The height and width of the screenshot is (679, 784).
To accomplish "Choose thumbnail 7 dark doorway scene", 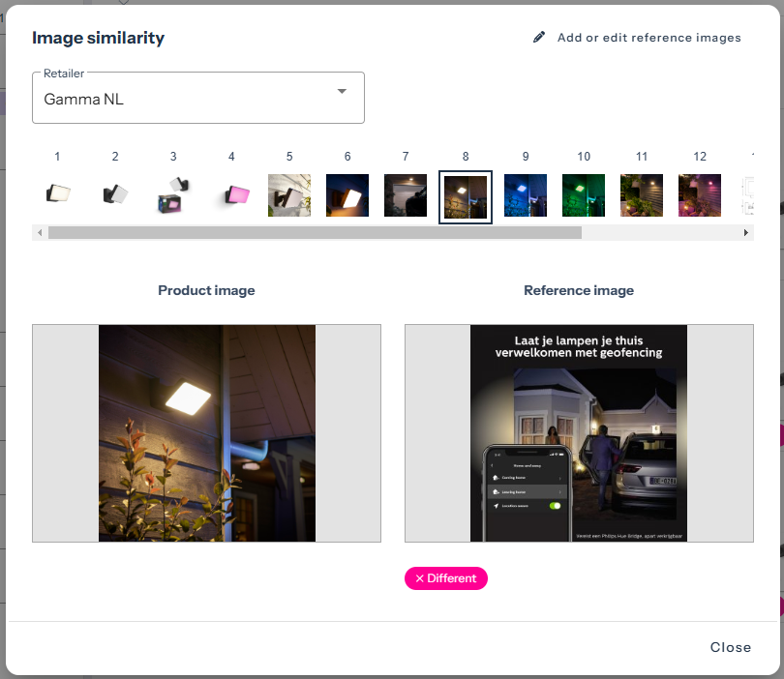I will [x=406, y=194].
